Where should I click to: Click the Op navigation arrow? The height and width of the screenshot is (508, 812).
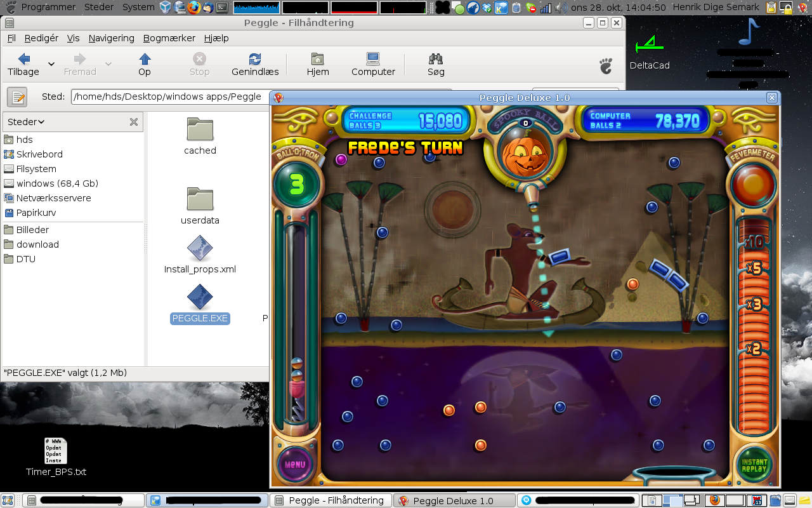(x=144, y=59)
